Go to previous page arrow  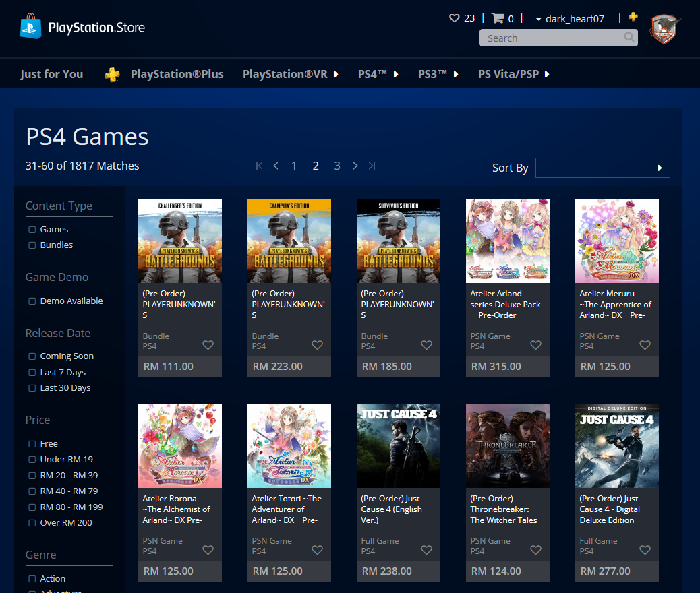tap(276, 166)
